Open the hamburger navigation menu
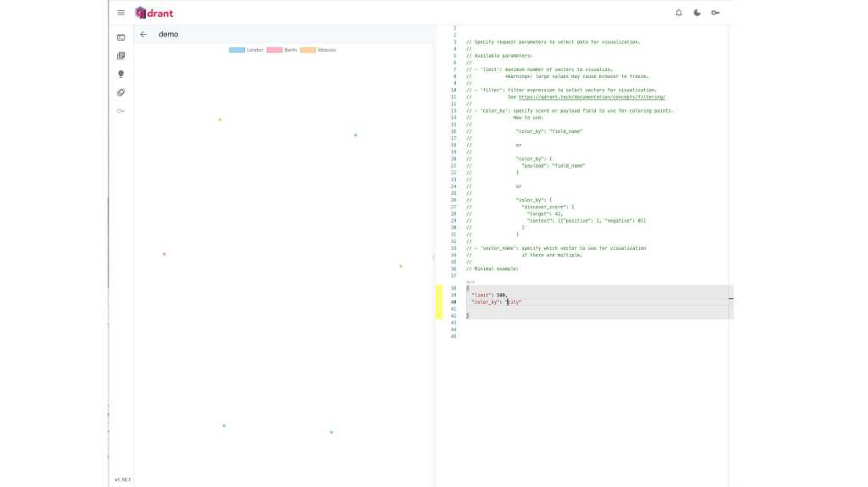 pyautogui.click(x=121, y=13)
